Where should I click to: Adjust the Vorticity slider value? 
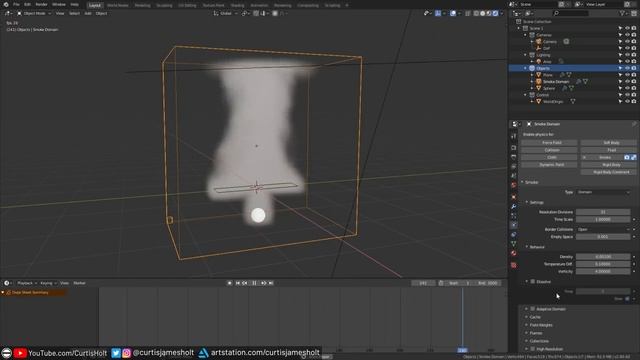pos(603,271)
